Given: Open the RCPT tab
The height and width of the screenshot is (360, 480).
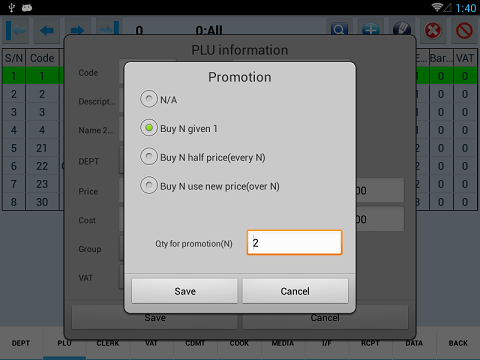Looking at the screenshot, I should [x=370, y=343].
